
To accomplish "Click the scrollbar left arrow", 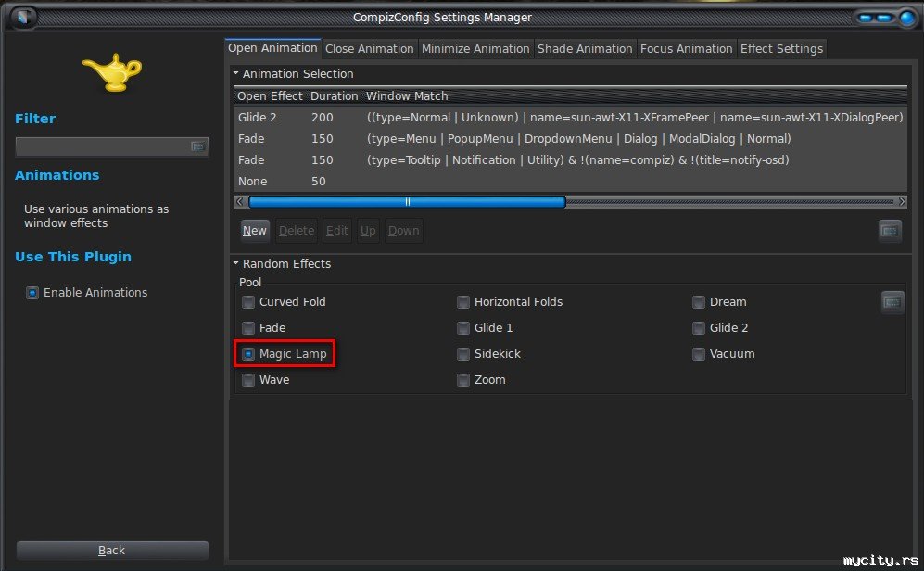I will click(x=239, y=201).
